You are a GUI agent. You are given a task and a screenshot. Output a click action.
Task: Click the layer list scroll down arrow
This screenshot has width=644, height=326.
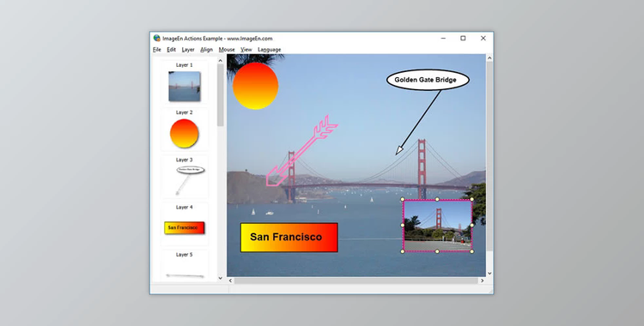pos(220,278)
